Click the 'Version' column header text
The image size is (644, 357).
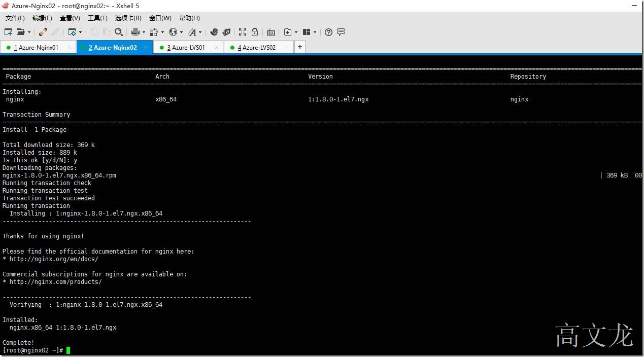click(x=321, y=77)
